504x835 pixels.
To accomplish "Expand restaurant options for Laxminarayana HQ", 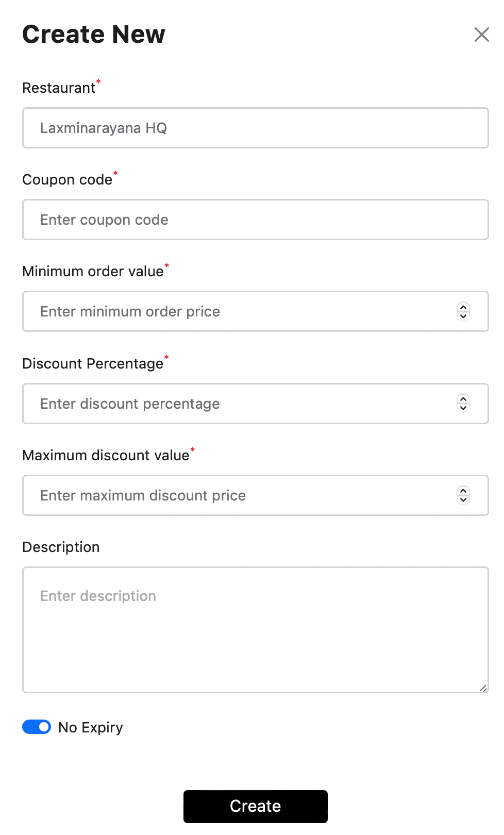I will click(x=255, y=128).
